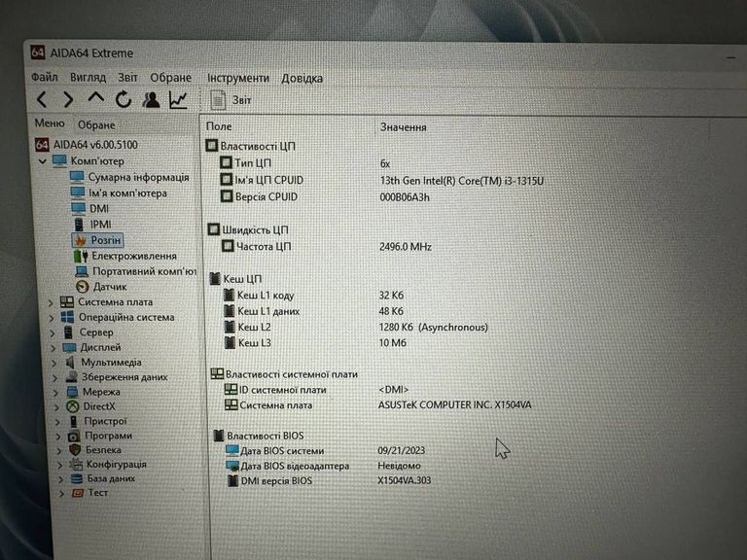Select the DMI версія BIOS row

pyautogui.click(x=269, y=480)
